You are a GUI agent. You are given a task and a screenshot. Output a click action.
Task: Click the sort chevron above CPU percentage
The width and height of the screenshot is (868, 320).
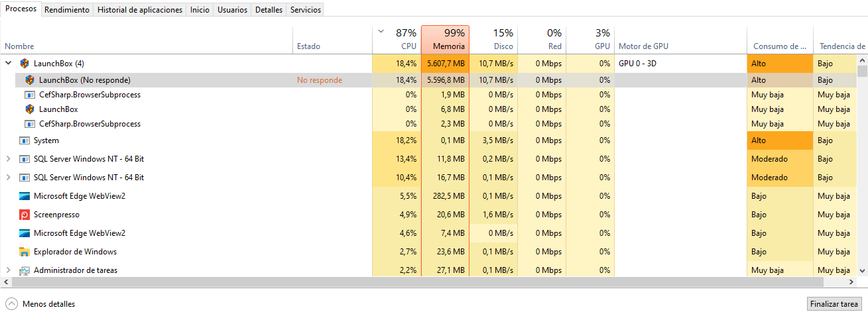tap(381, 31)
